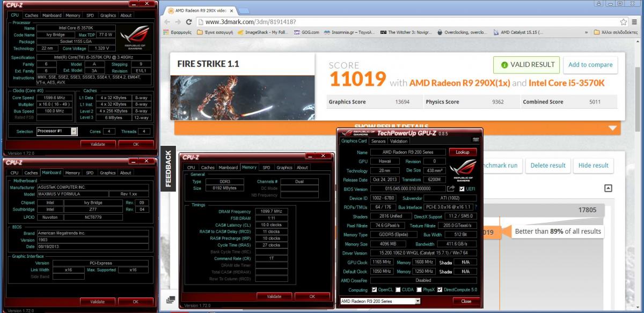Switch to Caches tab in CPU-Z CPU window
This screenshot has height=313, width=644.
coord(32,16)
